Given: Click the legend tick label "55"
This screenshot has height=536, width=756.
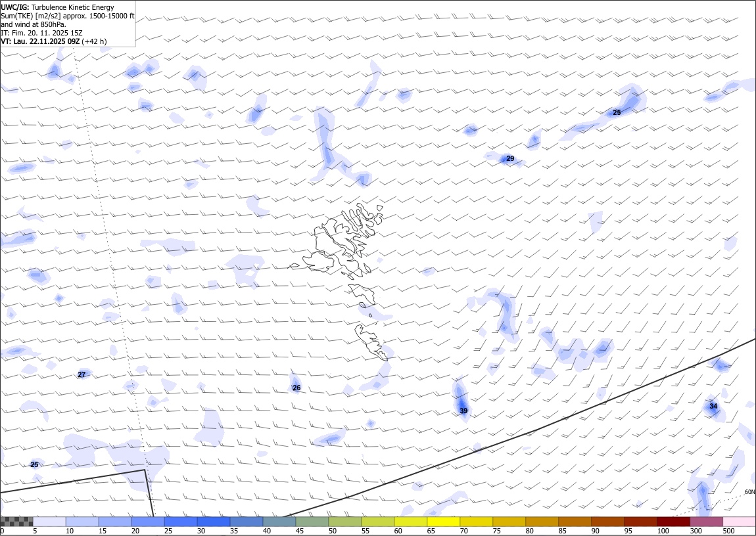Looking at the screenshot, I should pos(364,531).
